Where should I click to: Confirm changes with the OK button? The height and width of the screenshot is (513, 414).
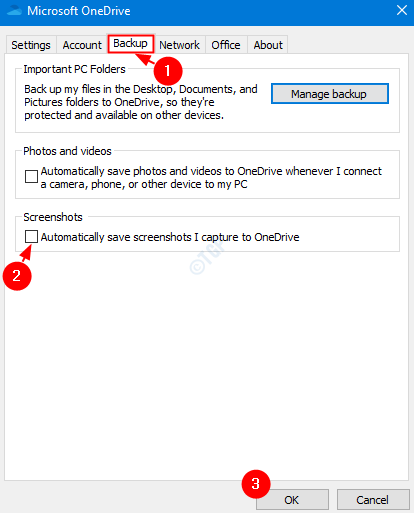pyautogui.click(x=292, y=500)
